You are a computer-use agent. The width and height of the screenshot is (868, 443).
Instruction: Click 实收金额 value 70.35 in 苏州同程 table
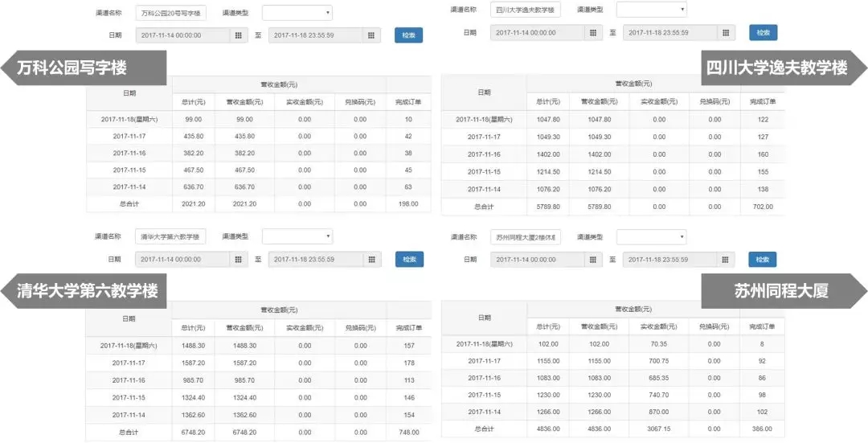tap(659, 344)
